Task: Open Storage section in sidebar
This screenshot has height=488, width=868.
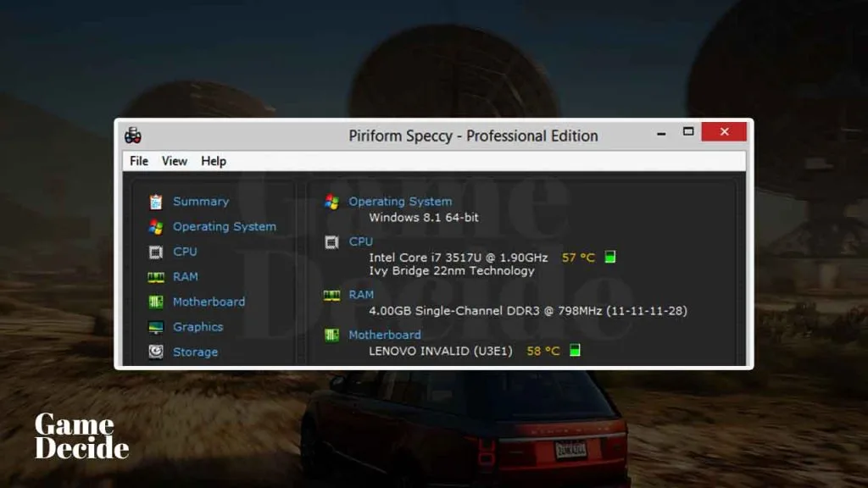Action: [196, 352]
